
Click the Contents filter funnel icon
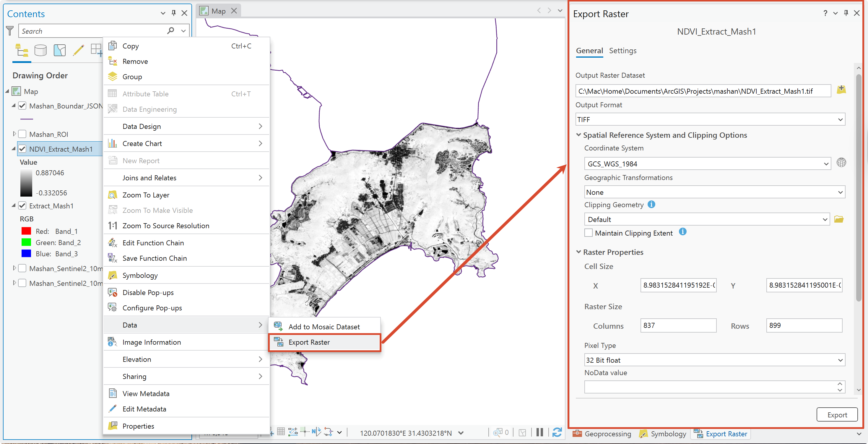10,31
